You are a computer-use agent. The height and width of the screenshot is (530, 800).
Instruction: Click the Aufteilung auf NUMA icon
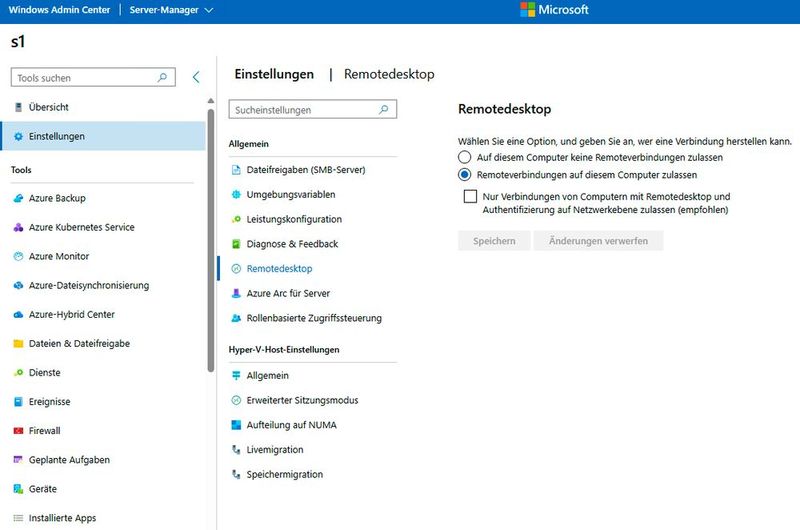[x=236, y=425]
